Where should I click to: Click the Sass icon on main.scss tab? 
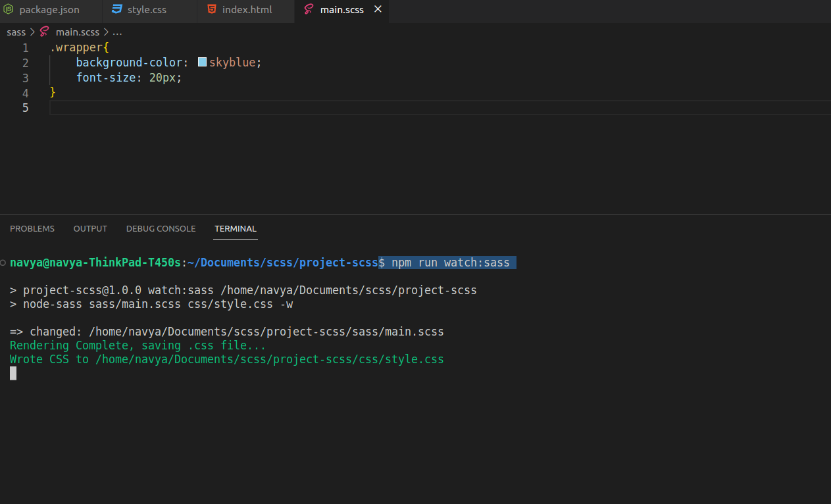tap(309, 10)
